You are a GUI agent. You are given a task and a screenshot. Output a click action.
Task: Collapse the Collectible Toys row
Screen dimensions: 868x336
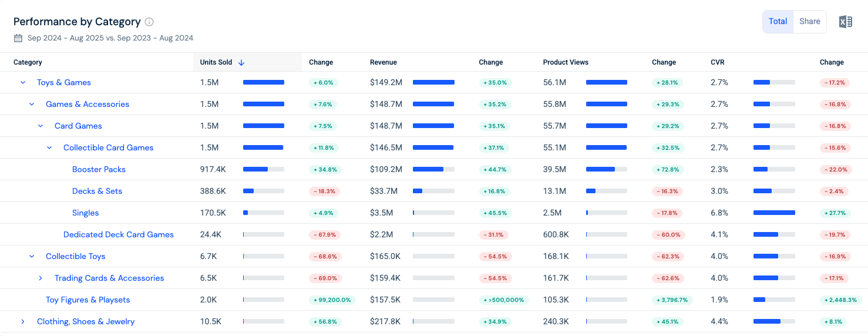(x=32, y=257)
